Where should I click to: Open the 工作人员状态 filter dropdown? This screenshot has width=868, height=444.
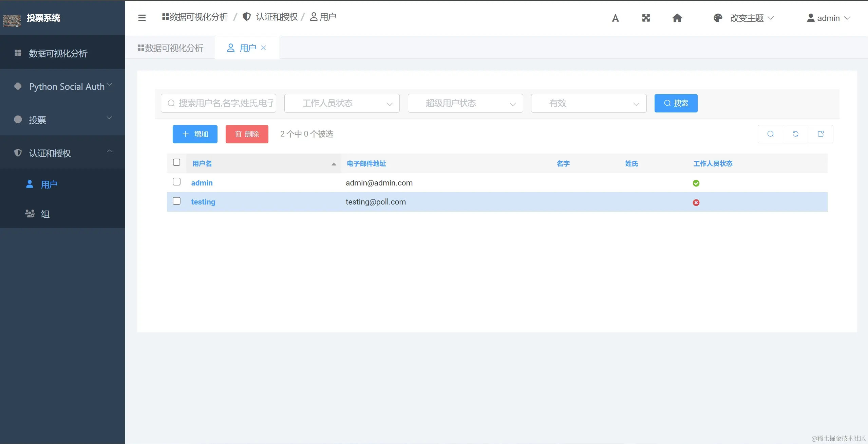tap(342, 103)
